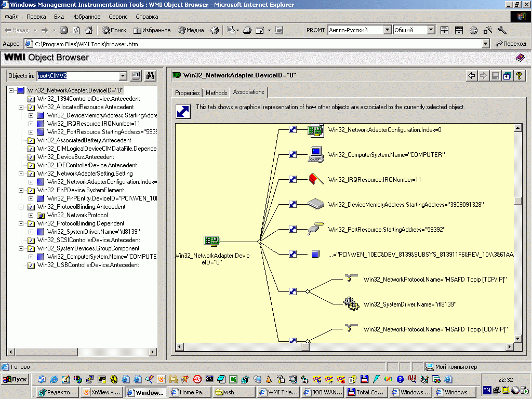Click the graph vertical scrollbar down arrow
The width and height of the screenshot is (532, 399).
tap(517, 338)
